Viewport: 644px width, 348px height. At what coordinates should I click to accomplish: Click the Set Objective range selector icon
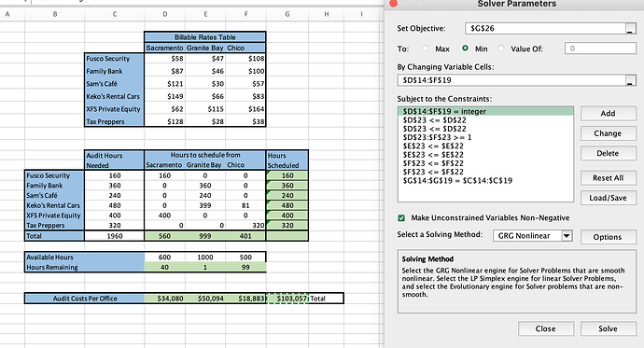pos(630,29)
